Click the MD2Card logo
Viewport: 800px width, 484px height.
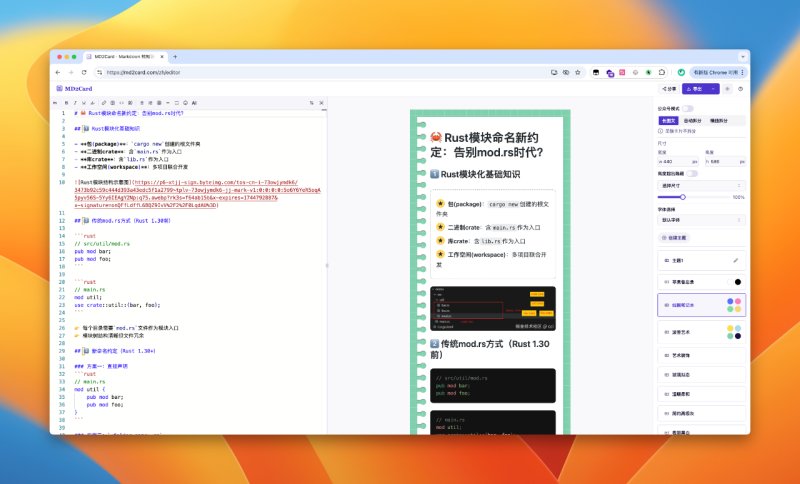[x=74, y=89]
